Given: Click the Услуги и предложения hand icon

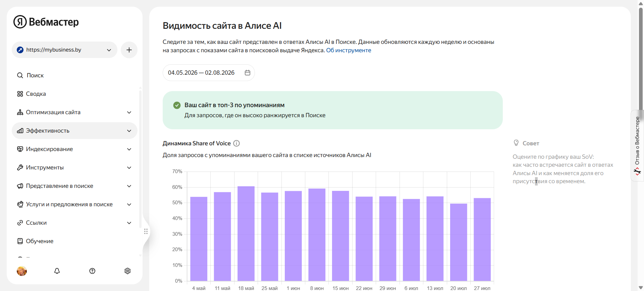Looking at the screenshot, I should 20,204.
